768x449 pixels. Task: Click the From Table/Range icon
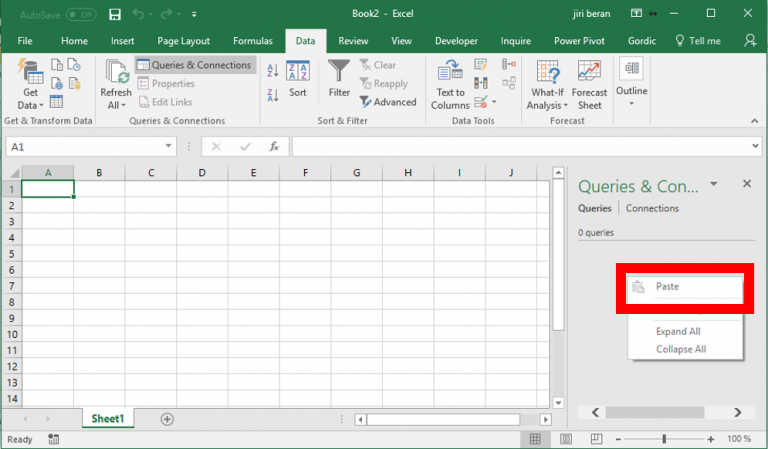click(x=56, y=102)
